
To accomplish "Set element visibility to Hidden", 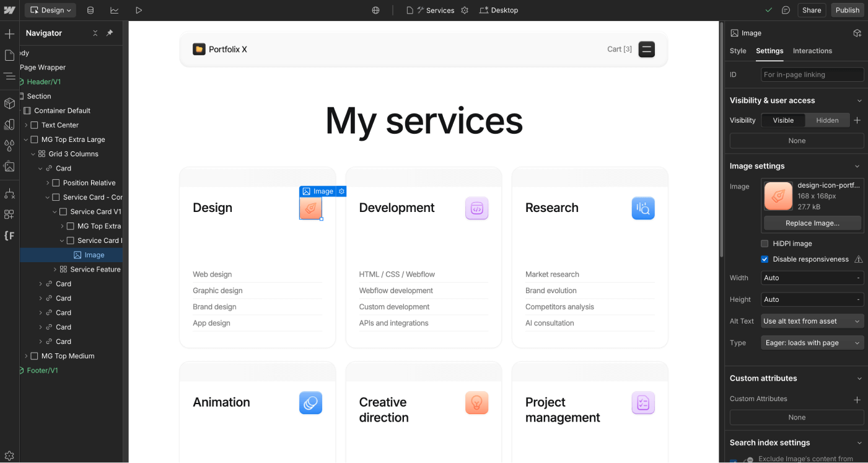I will pos(828,120).
